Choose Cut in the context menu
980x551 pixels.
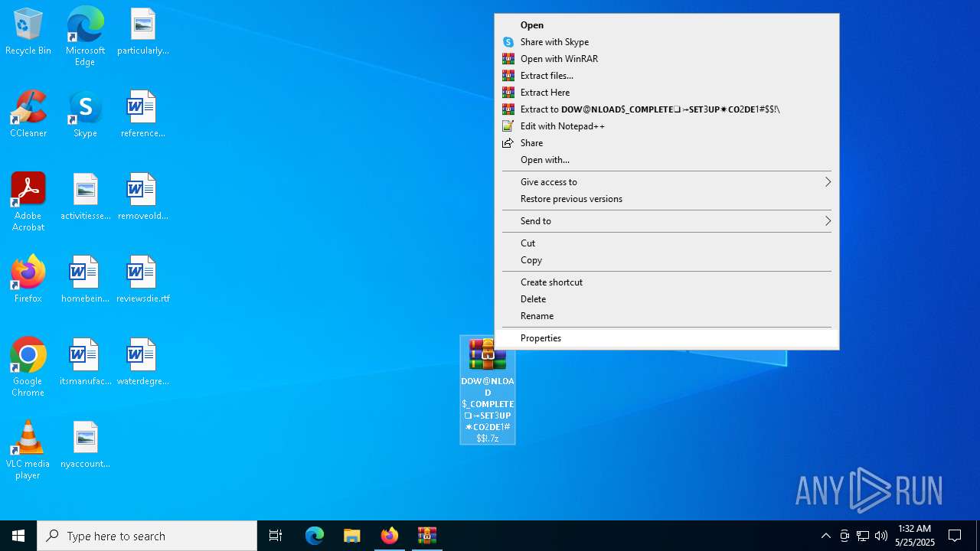pyautogui.click(x=667, y=243)
